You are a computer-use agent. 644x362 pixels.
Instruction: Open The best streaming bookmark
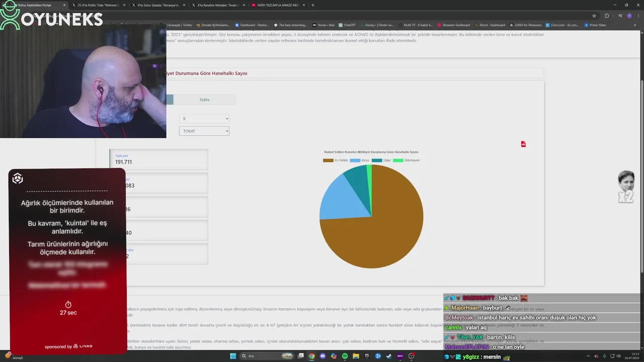coord(290,25)
